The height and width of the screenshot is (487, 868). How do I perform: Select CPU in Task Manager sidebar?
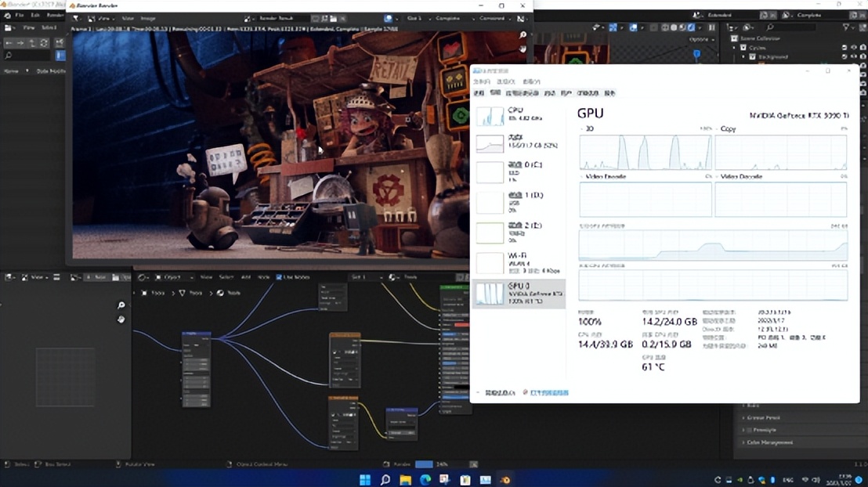[518, 115]
